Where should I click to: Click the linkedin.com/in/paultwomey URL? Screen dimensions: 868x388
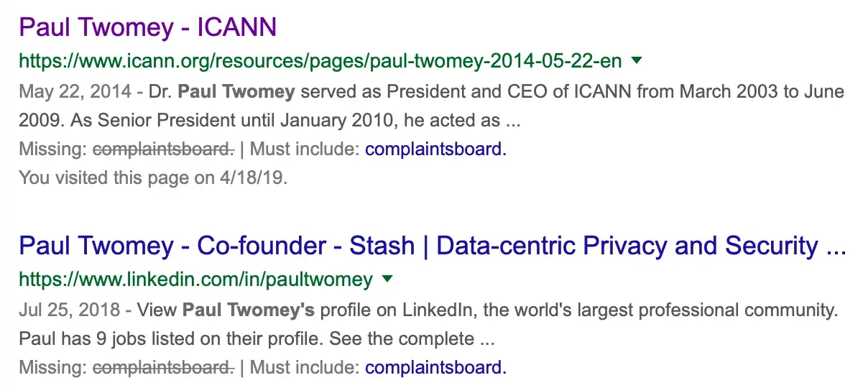pos(195,280)
